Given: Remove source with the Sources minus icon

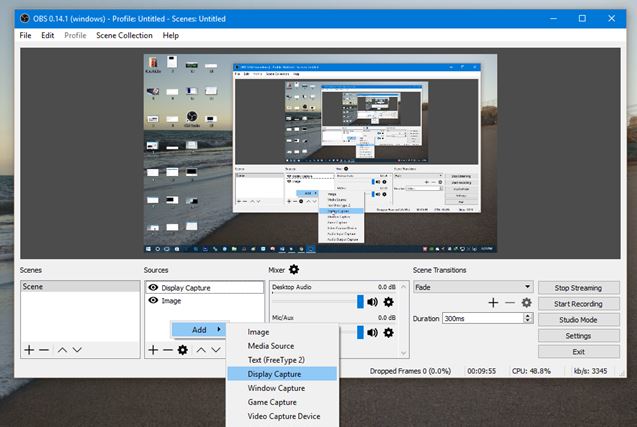Looking at the screenshot, I should click(x=168, y=349).
